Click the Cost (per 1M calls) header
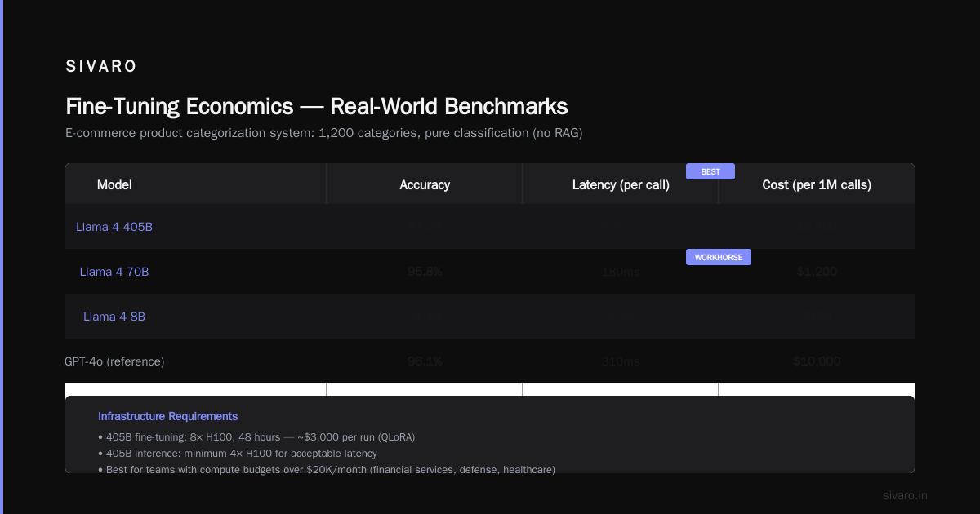The width and height of the screenshot is (980, 514). [x=817, y=184]
